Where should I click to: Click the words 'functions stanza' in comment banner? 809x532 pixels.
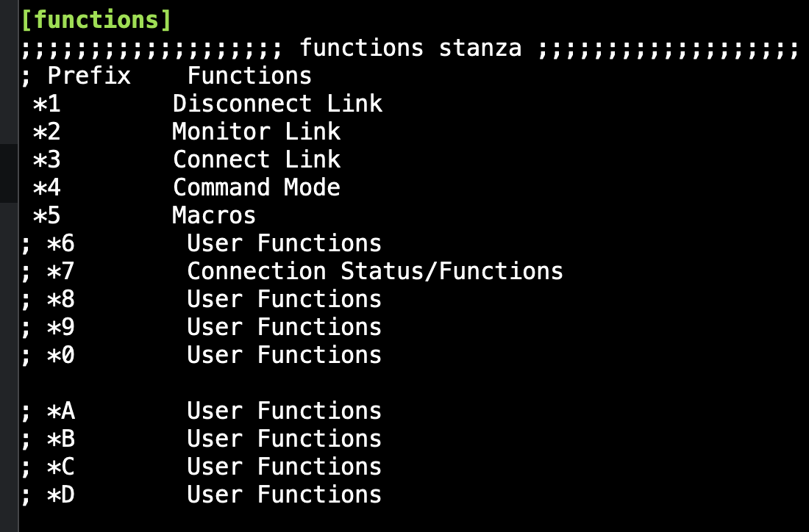[x=410, y=48]
